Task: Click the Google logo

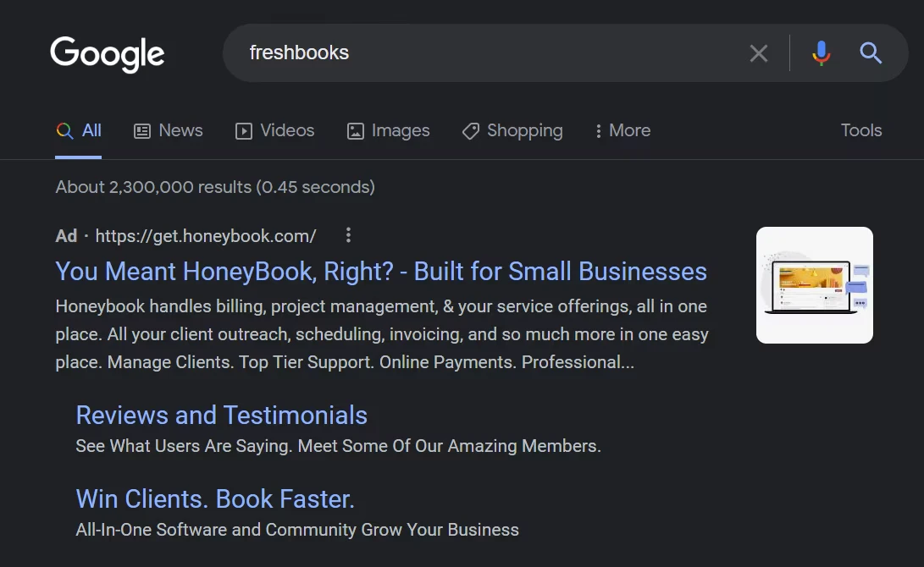Action: point(107,53)
